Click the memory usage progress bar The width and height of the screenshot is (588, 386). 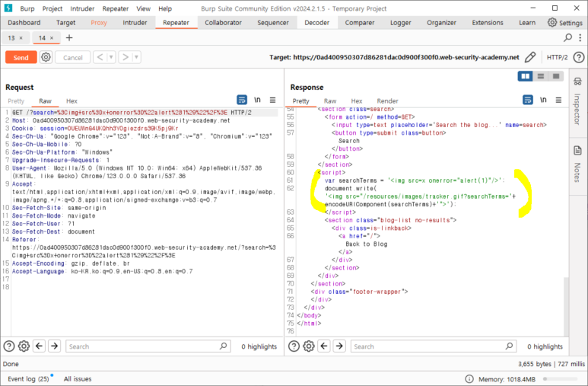[561, 379]
